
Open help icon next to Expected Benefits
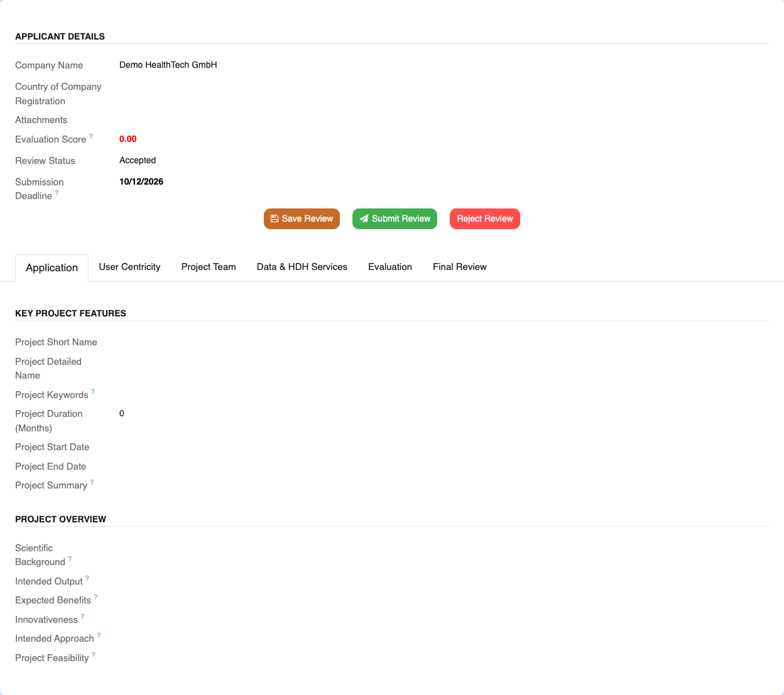pos(96,597)
